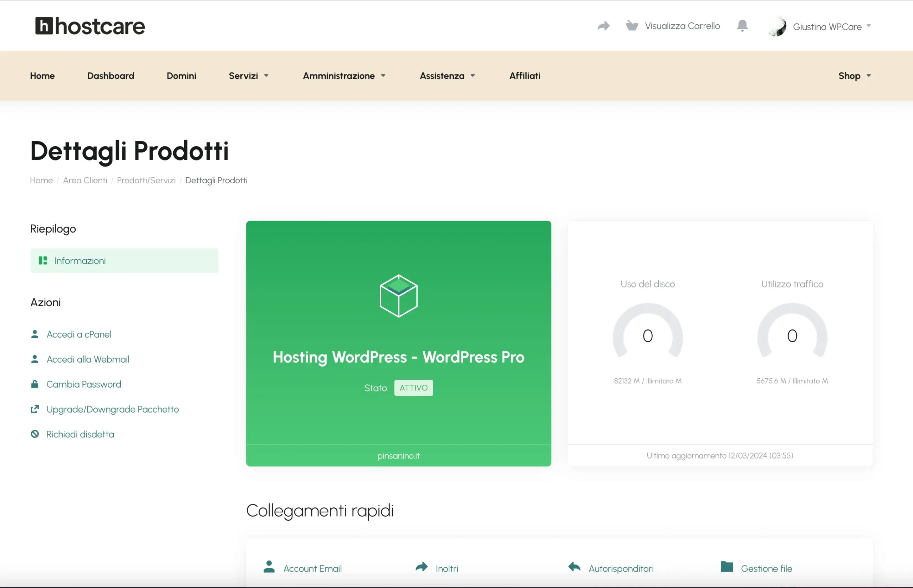Click the Inoltri forward arrow icon
The image size is (913, 588).
(422, 567)
